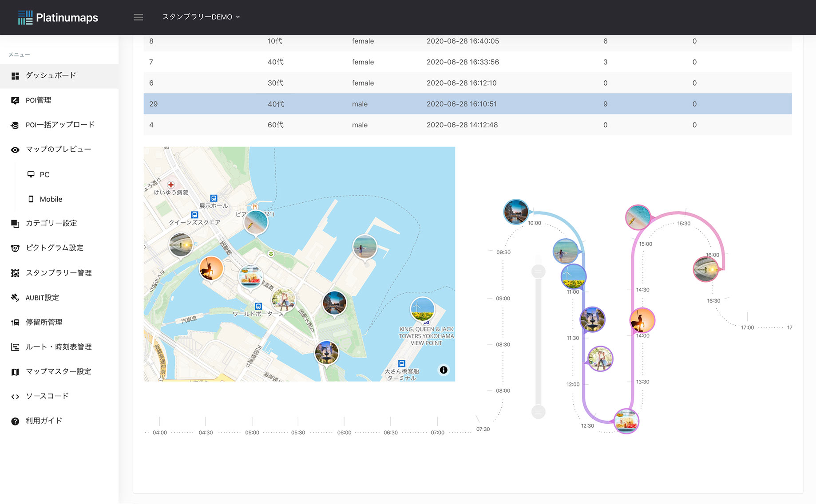This screenshot has width=816, height=504.
Task: Open POI一括アップロード page
Action: (x=60, y=125)
